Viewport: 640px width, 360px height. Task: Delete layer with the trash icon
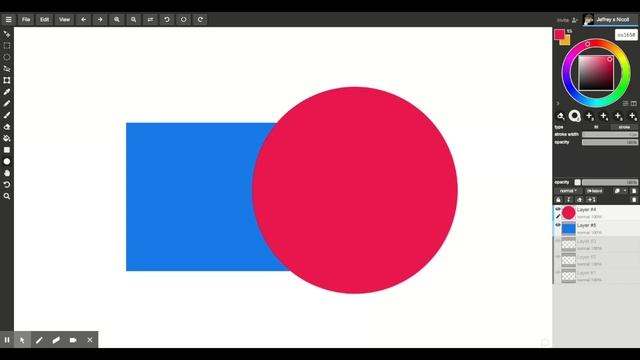pos(634,200)
